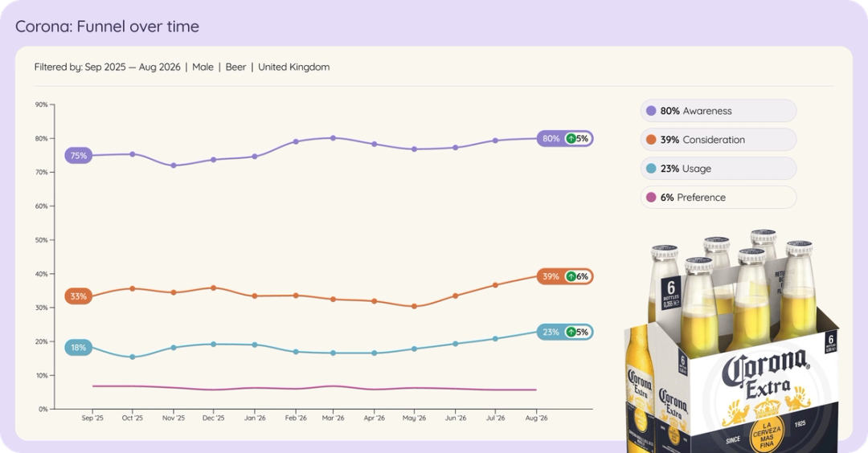
Task: Click Awareness data point at Jul '26
Action: tap(495, 141)
